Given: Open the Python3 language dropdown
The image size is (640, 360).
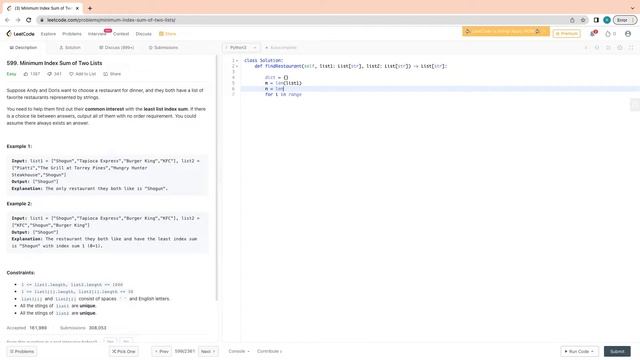Looking at the screenshot, I should click(x=241, y=48).
